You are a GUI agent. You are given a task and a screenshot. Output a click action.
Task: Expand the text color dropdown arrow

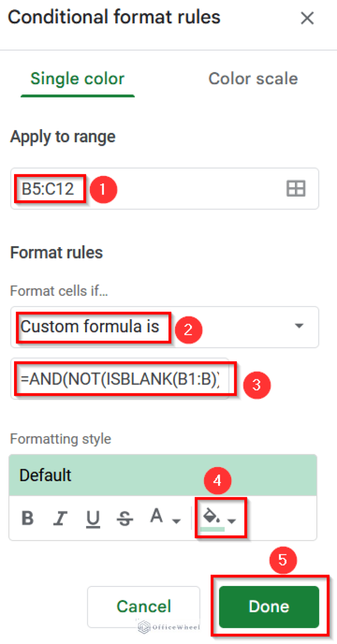click(x=176, y=521)
